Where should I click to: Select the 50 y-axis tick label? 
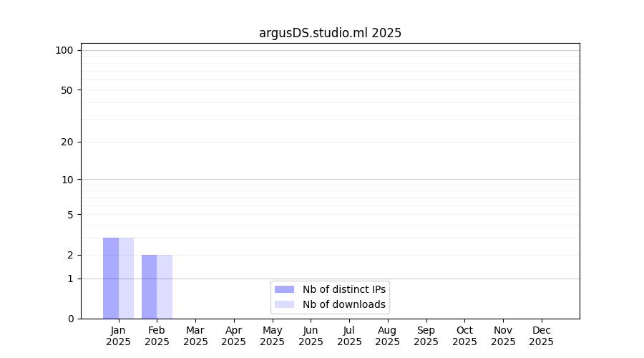click(x=67, y=90)
